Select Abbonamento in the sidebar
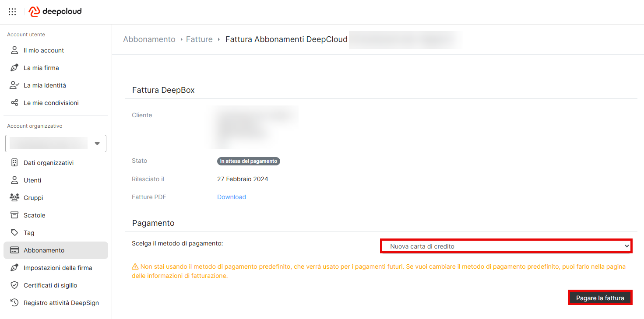Image resolution: width=644 pixels, height=319 pixels. [x=56, y=250]
